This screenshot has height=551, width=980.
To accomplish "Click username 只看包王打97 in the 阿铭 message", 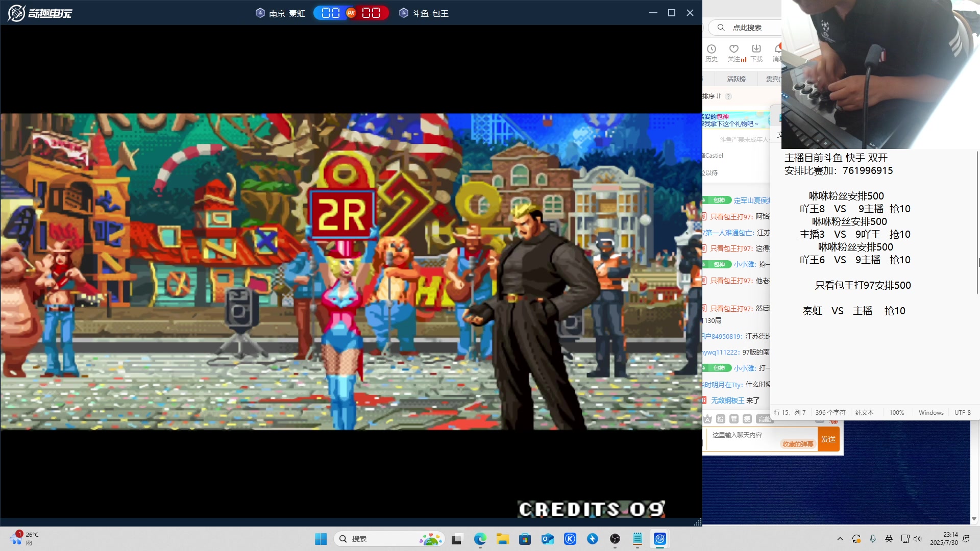I will 732,217.
